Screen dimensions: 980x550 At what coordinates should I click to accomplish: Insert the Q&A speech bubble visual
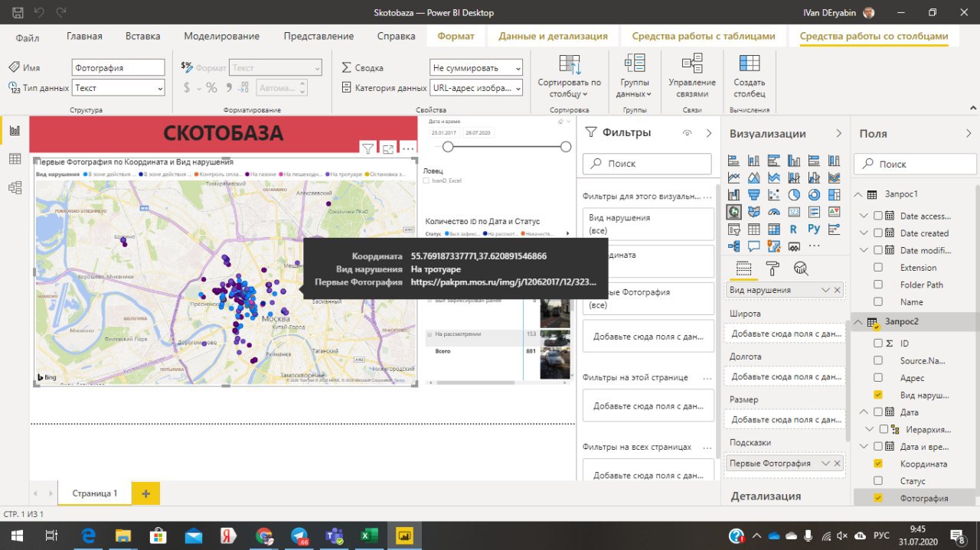pos(754,246)
